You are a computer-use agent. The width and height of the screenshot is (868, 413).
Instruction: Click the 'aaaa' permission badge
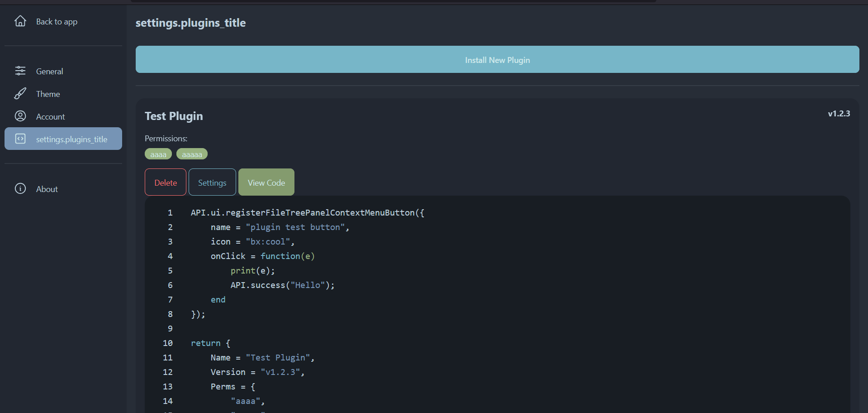(158, 154)
